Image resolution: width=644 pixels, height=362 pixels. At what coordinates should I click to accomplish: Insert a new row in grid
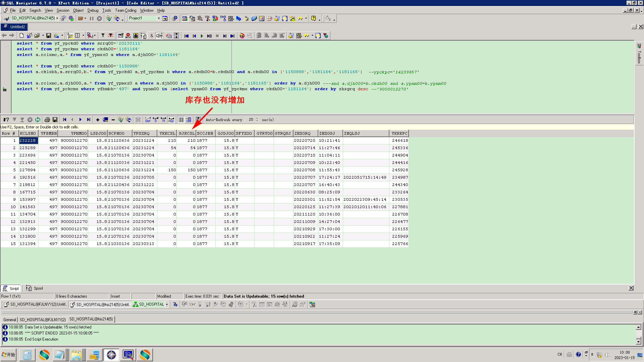(x=98, y=120)
